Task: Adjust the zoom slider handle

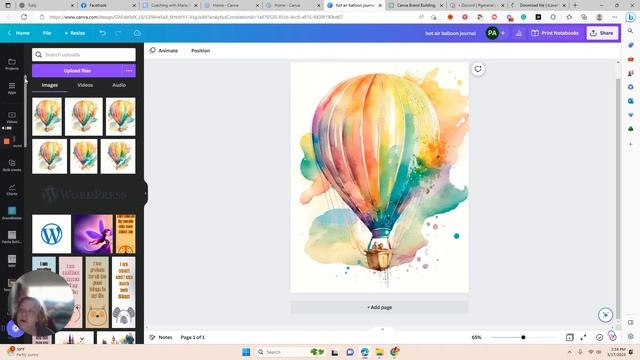Action: click(x=523, y=337)
